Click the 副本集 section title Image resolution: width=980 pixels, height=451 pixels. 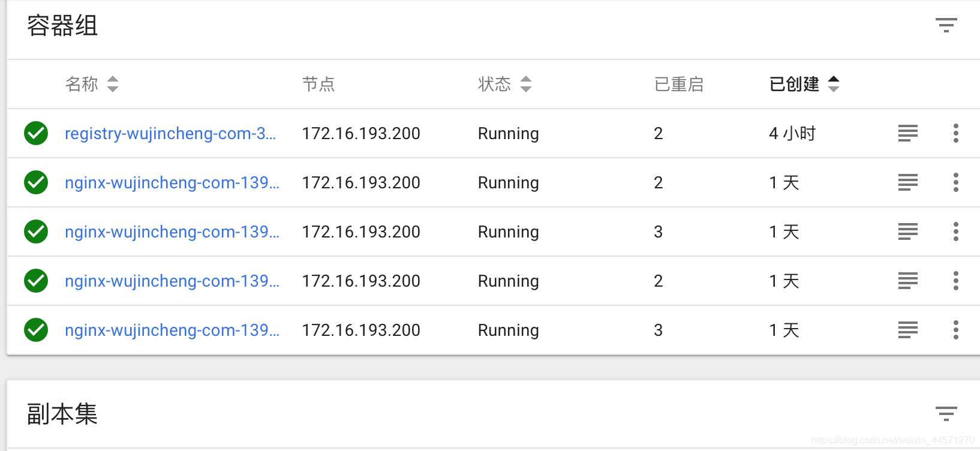pos(62,414)
